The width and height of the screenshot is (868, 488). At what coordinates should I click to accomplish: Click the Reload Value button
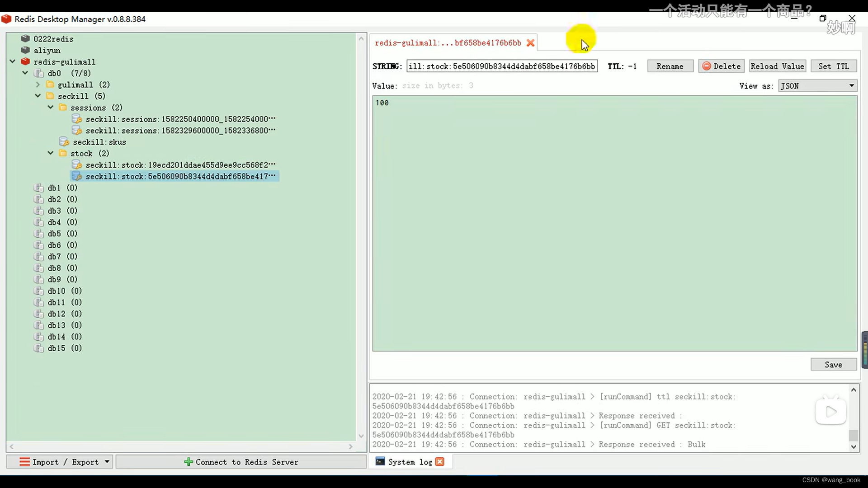pos(778,66)
